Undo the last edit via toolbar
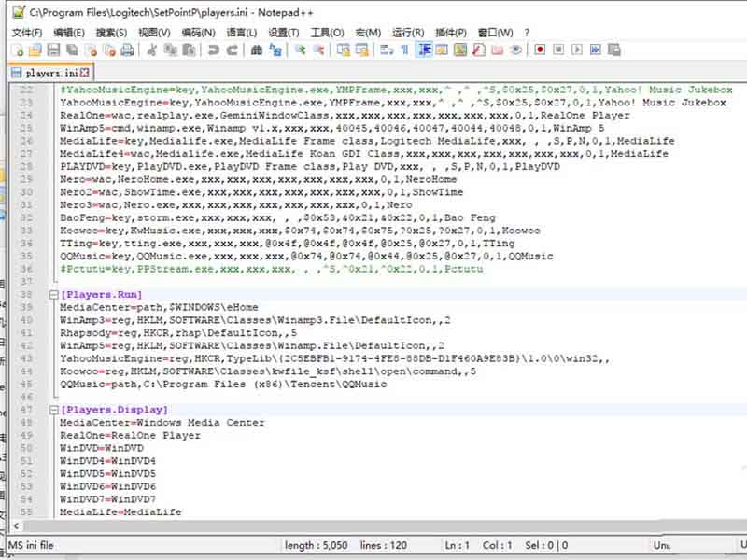Viewport: 747px width, 560px height. coord(214,50)
